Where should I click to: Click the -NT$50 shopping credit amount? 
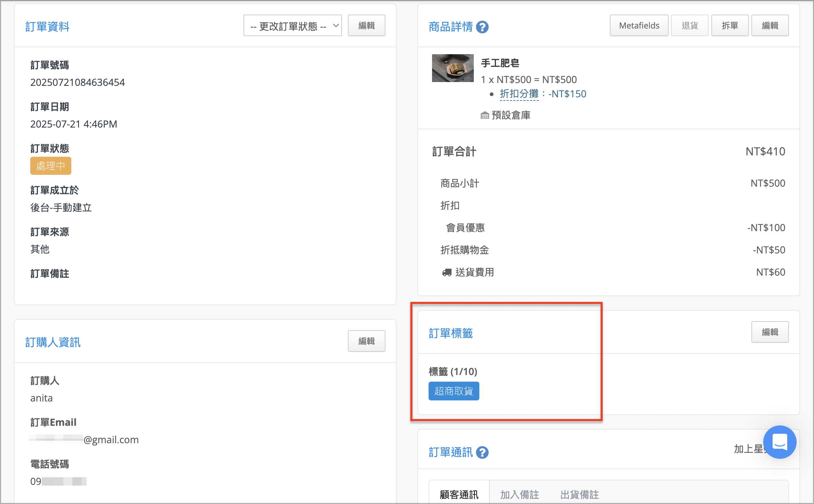[x=769, y=250]
